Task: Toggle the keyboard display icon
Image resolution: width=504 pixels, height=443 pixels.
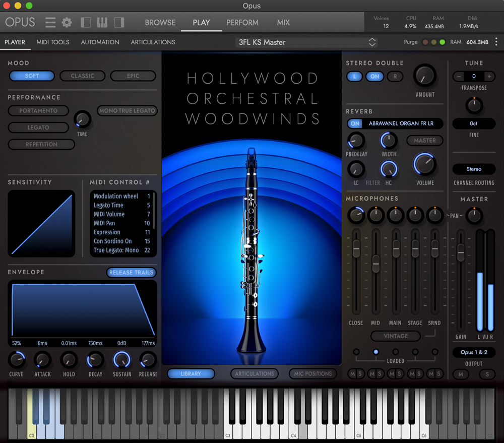Action: pyautogui.click(x=102, y=23)
